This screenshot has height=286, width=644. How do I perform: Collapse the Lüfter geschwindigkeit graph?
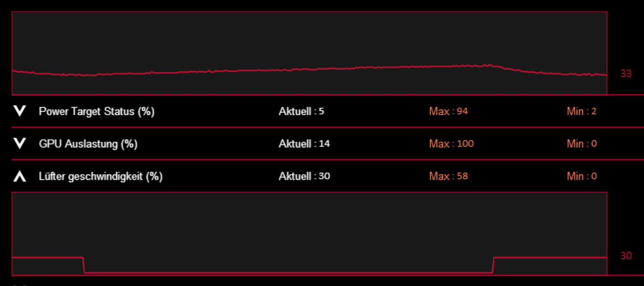[x=19, y=176]
